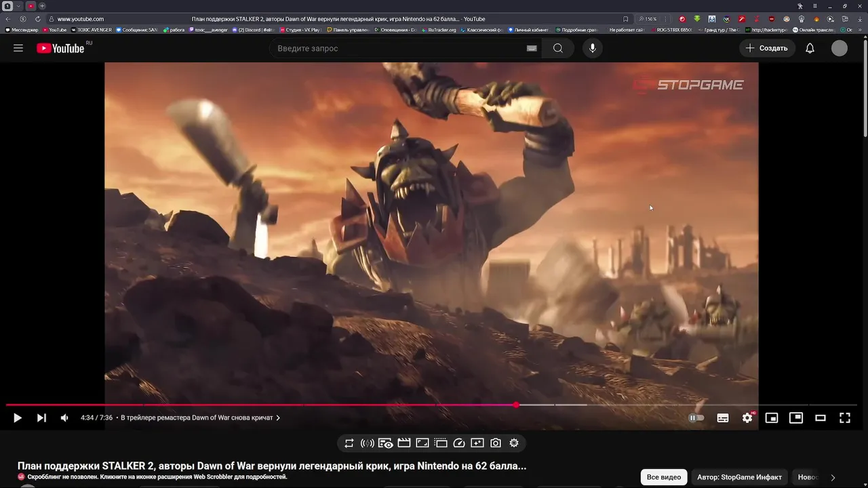The width and height of the screenshot is (868, 488).
Task: Toggle loop in the extension toolbar
Action: [x=349, y=443]
